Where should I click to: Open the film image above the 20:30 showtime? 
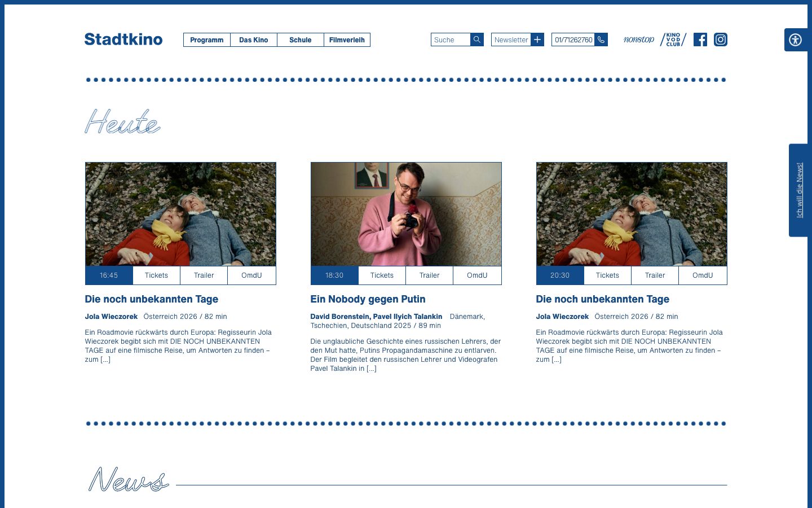click(632, 214)
